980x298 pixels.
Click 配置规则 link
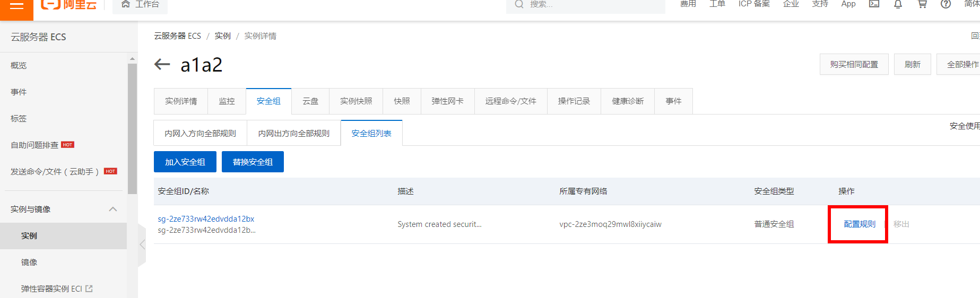point(860,224)
